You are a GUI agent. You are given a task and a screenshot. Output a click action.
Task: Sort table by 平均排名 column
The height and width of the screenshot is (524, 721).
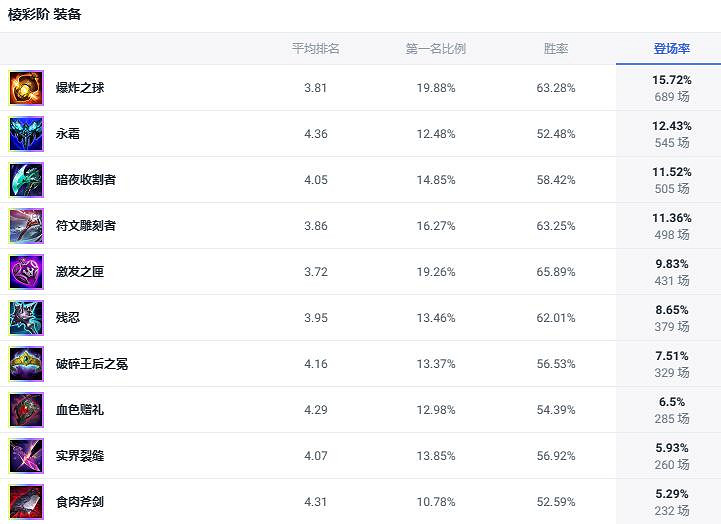316,48
